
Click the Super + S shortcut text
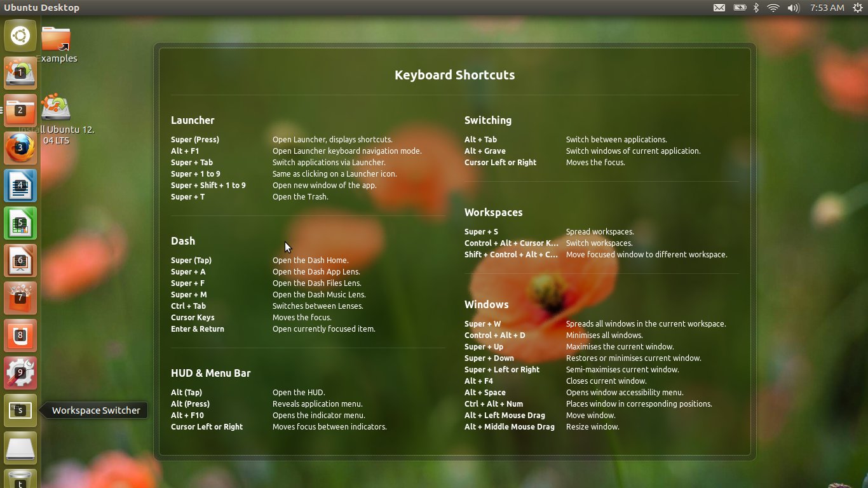click(482, 232)
